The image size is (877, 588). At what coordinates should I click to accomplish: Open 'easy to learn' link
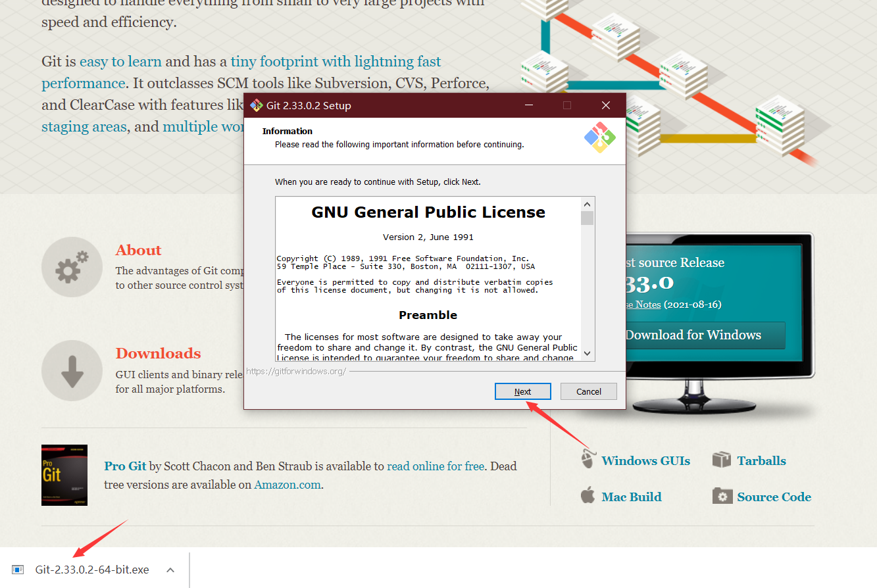[x=120, y=61]
